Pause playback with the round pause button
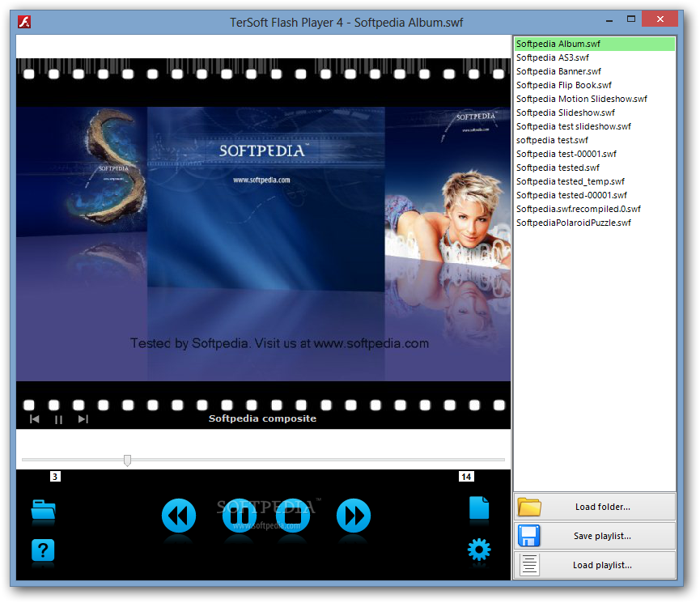 click(240, 516)
